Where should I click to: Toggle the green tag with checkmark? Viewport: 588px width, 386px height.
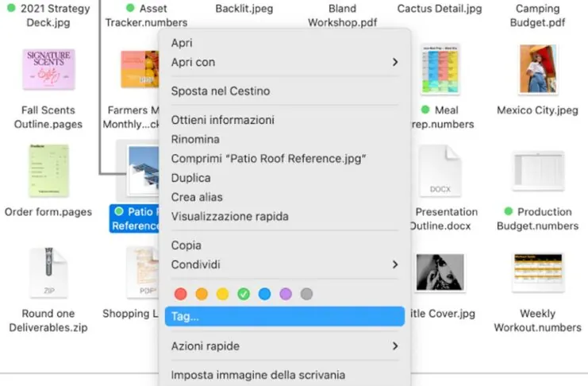244,294
